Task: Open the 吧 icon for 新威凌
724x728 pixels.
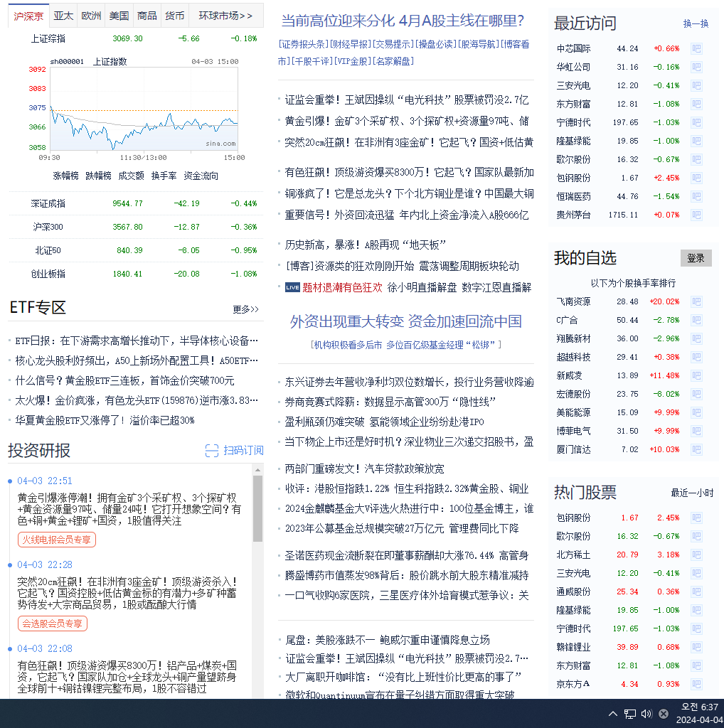Action: 696,375
